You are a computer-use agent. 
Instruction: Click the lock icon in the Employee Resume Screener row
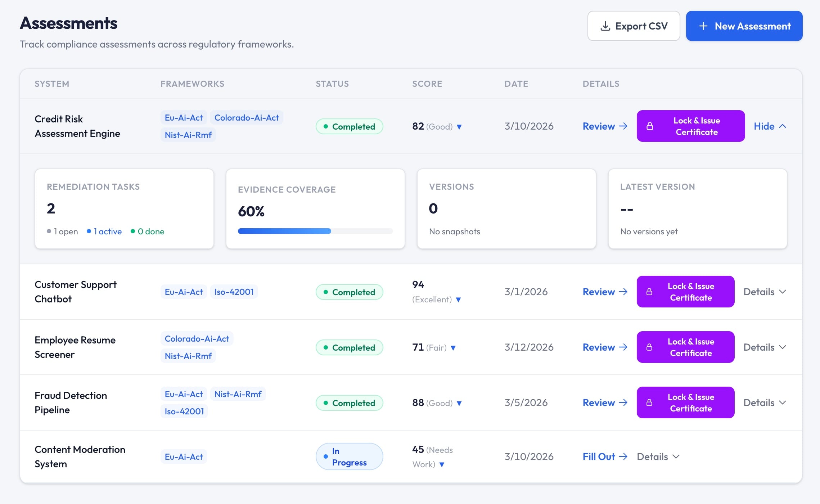(649, 347)
